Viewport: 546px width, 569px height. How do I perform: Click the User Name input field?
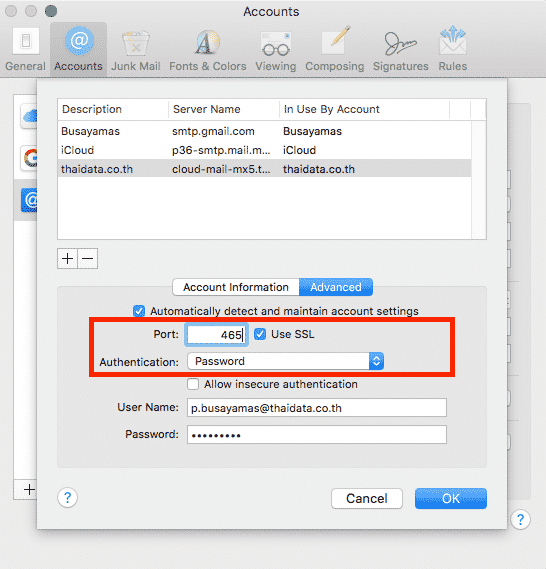[317, 408]
